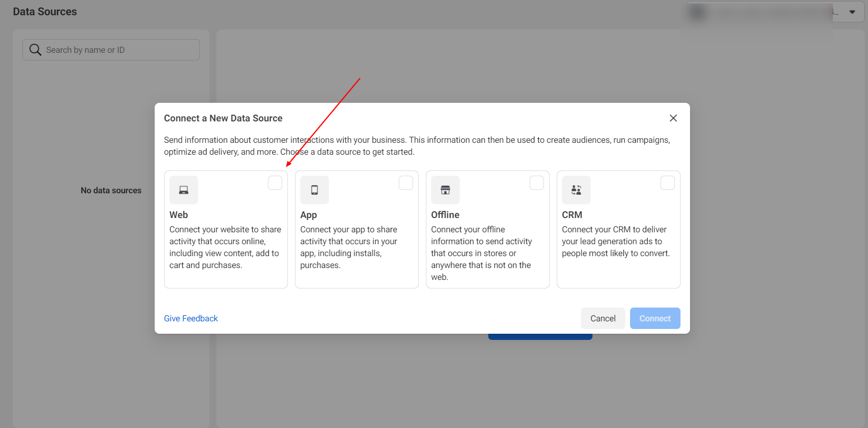Select the Offline card title
The width and height of the screenshot is (868, 428).
click(x=445, y=215)
